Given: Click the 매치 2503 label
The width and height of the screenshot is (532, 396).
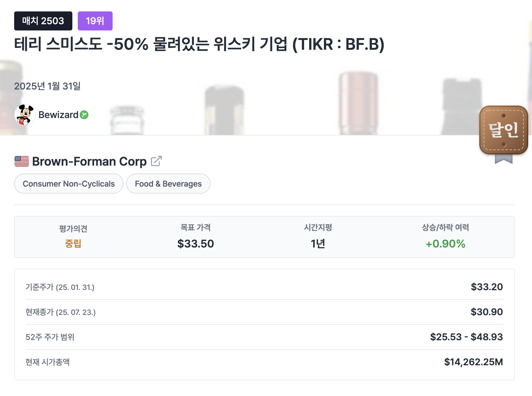Looking at the screenshot, I should coord(43,21).
